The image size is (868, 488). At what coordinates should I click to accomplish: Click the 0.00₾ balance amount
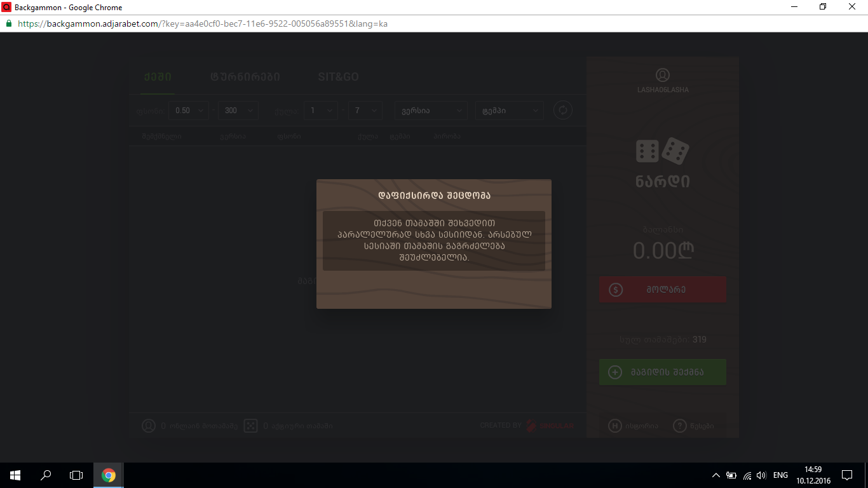point(663,251)
